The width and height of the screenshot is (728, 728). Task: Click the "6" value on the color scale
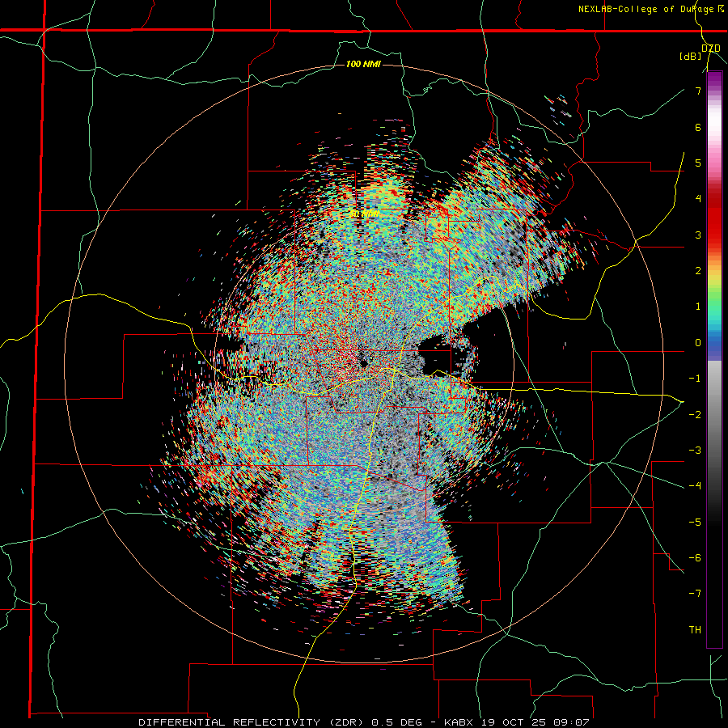[x=698, y=127]
